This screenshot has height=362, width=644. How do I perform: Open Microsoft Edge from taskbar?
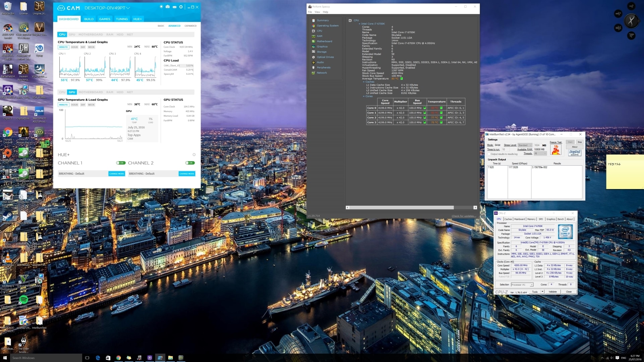click(98, 358)
